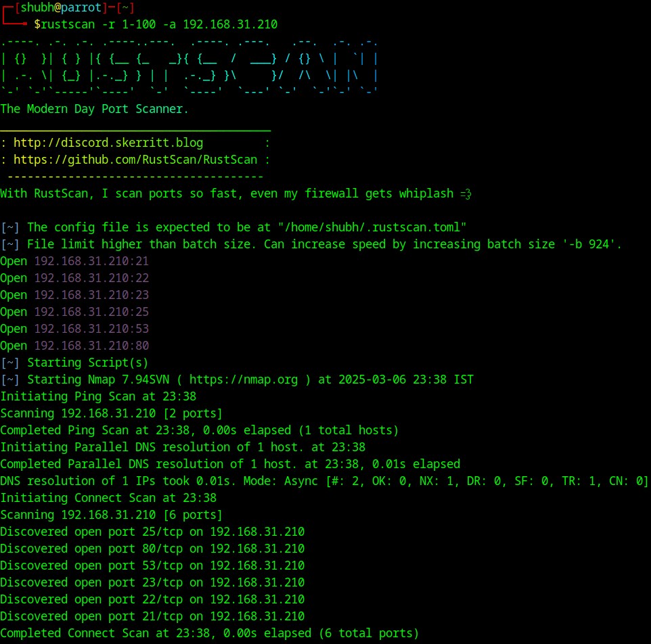
Task: Click the Open 192.168.31.210:25 line
Action: tap(74, 312)
